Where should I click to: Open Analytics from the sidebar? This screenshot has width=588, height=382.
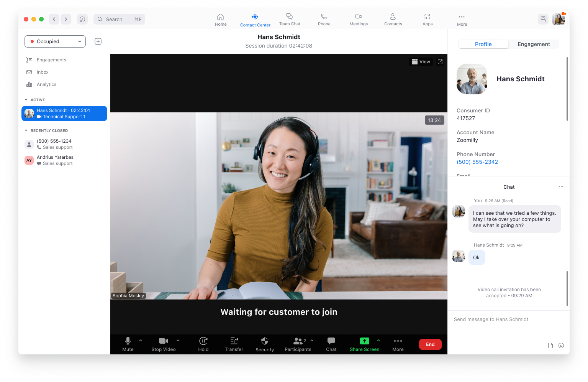point(46,84)
